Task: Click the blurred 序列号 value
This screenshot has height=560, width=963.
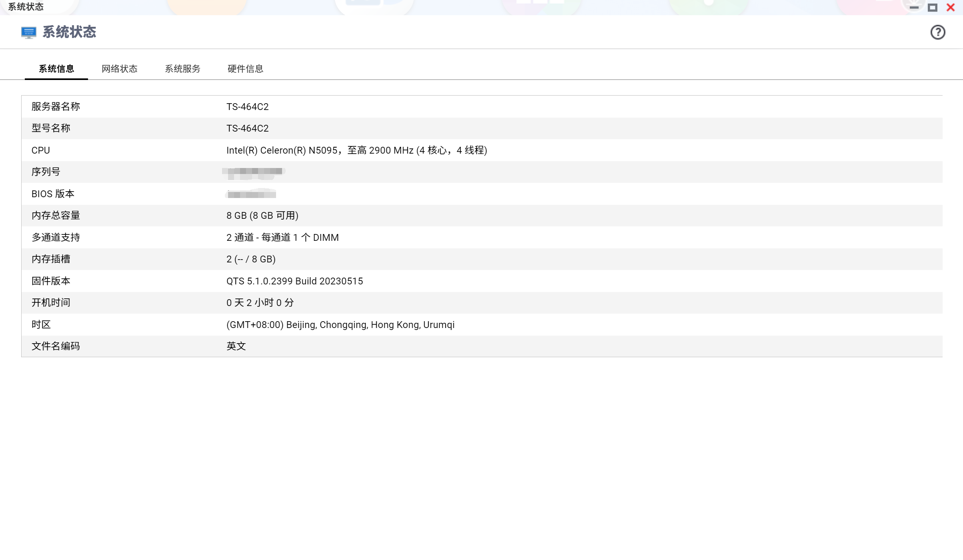Action: (253, 172)
